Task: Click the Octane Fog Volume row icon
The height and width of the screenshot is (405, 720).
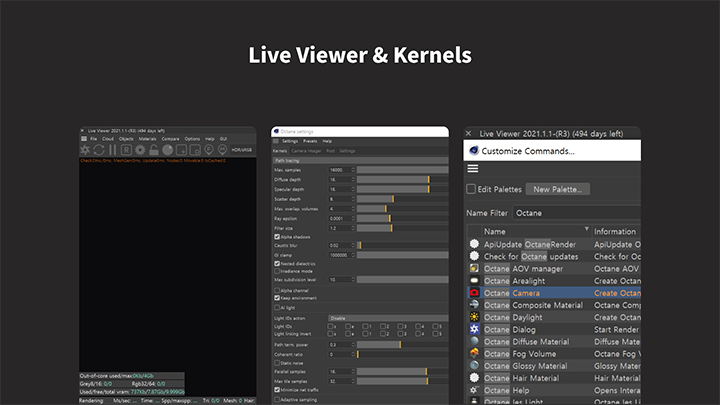Action: click(474, 353)
